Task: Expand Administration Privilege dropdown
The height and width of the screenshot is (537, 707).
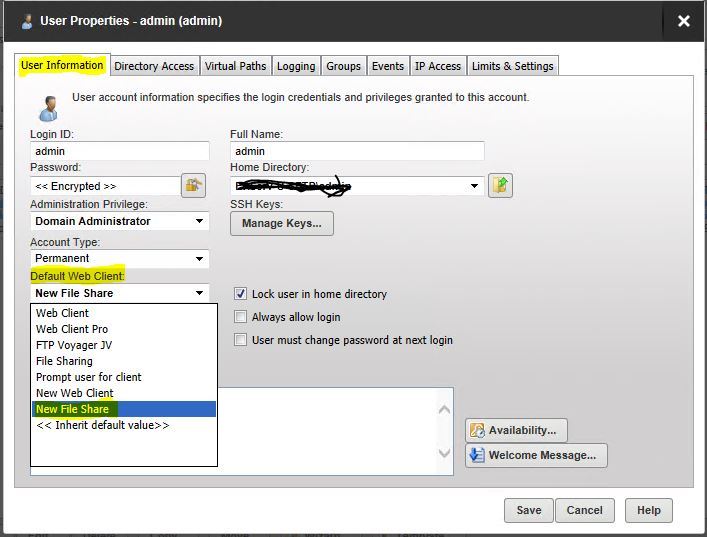Action: 199,221
